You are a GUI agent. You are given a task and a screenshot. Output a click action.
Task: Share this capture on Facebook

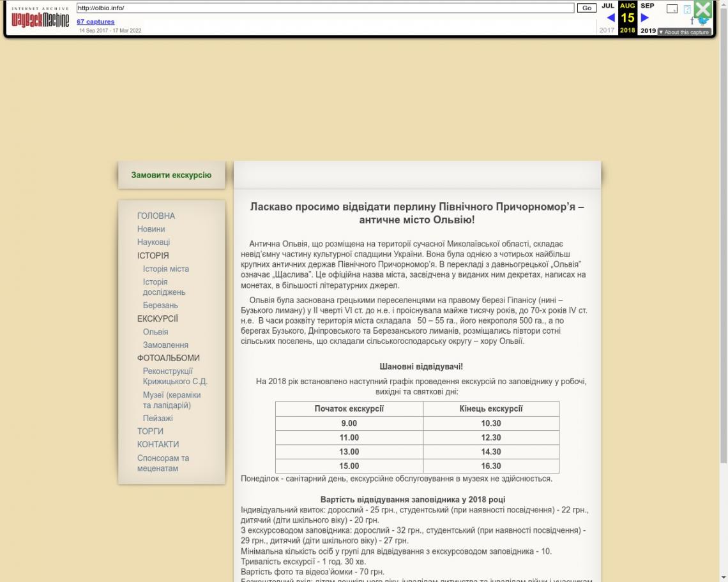[x=692, y=21]
